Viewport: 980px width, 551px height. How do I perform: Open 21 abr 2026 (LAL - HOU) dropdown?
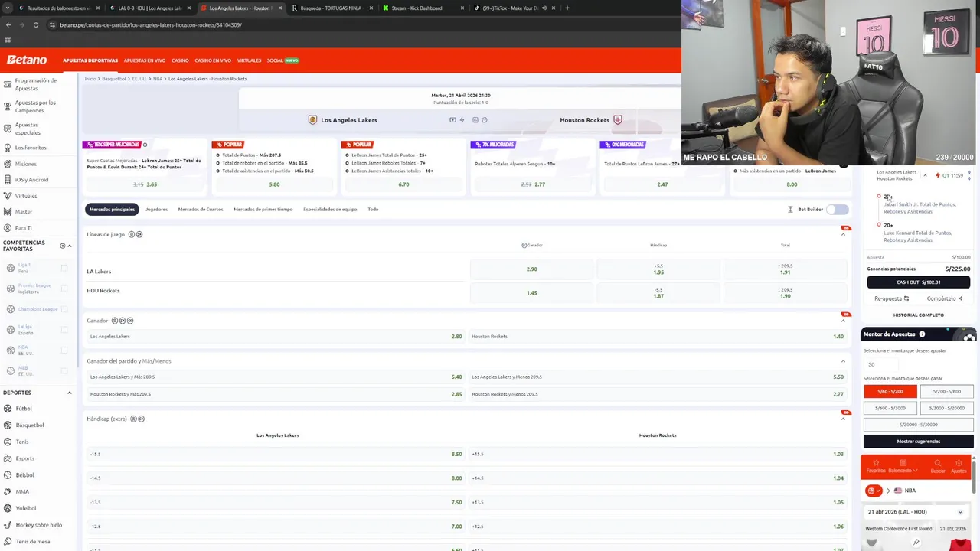[x=916, y=511]
